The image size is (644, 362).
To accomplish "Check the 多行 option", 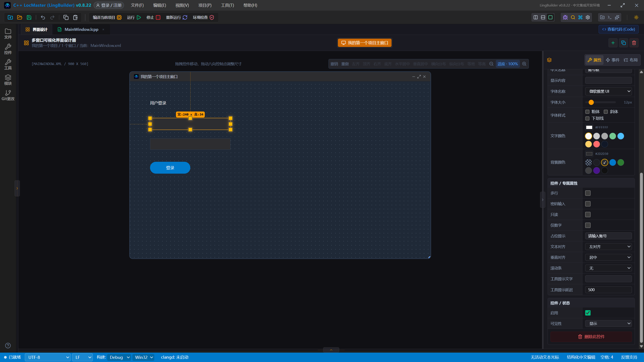I will coord(588,193).
